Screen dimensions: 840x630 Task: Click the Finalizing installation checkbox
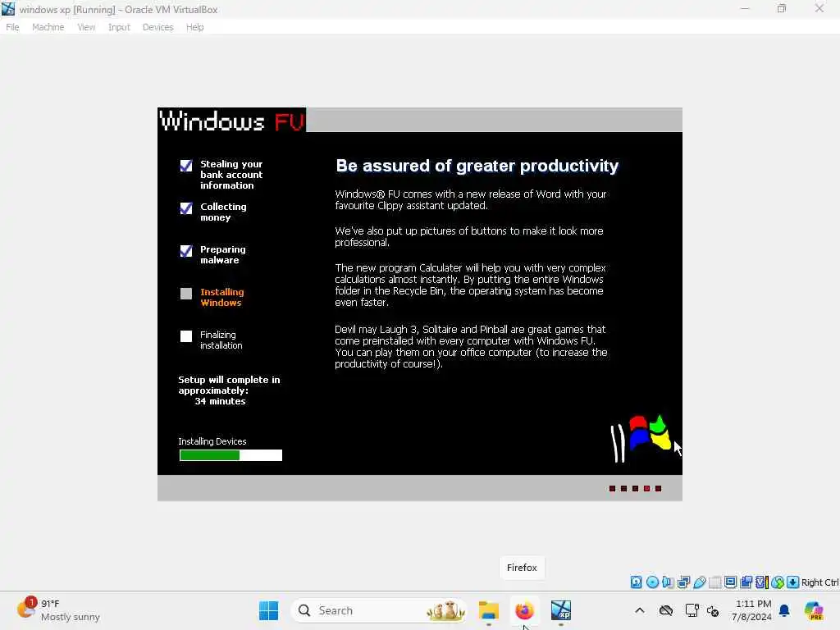(186, 336)
